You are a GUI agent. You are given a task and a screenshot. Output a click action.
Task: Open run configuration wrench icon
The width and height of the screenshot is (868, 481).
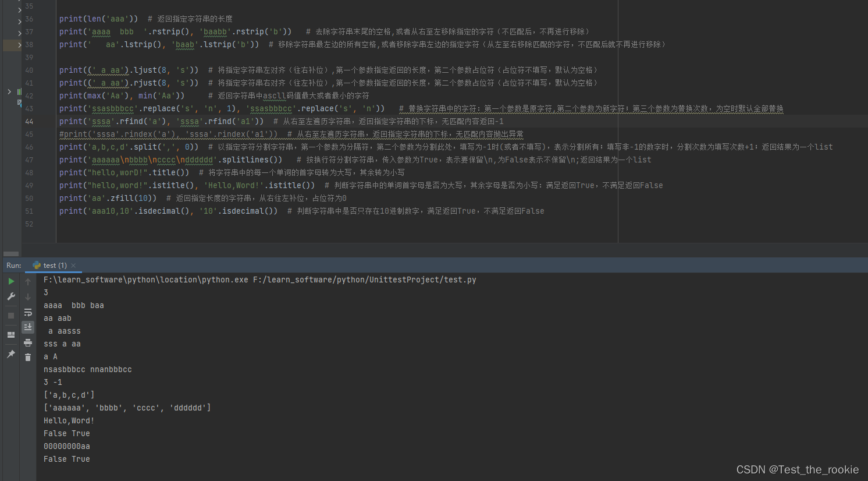(11, 296)
